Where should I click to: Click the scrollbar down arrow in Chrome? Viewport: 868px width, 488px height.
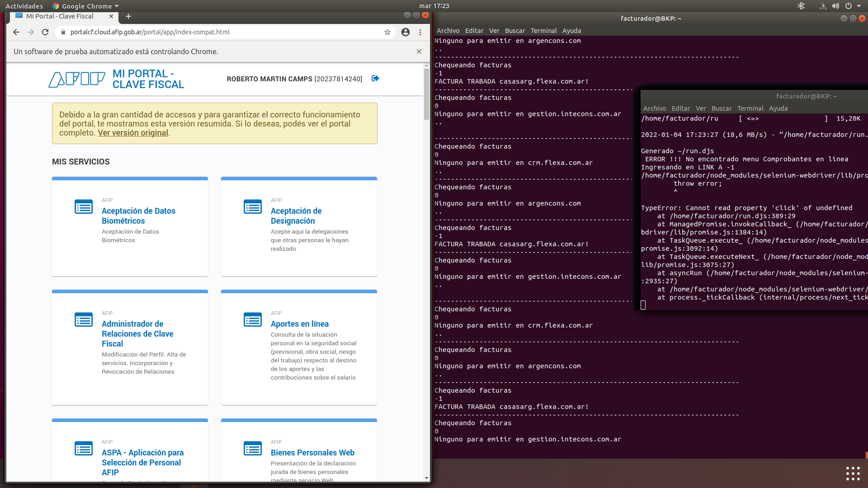click(426, 479)
